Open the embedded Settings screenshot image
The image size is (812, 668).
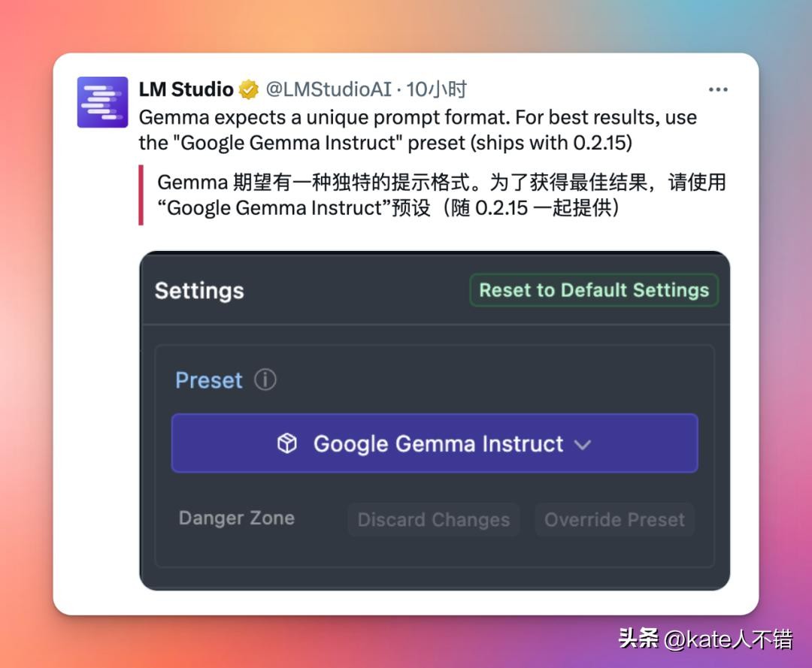[435, 421]
